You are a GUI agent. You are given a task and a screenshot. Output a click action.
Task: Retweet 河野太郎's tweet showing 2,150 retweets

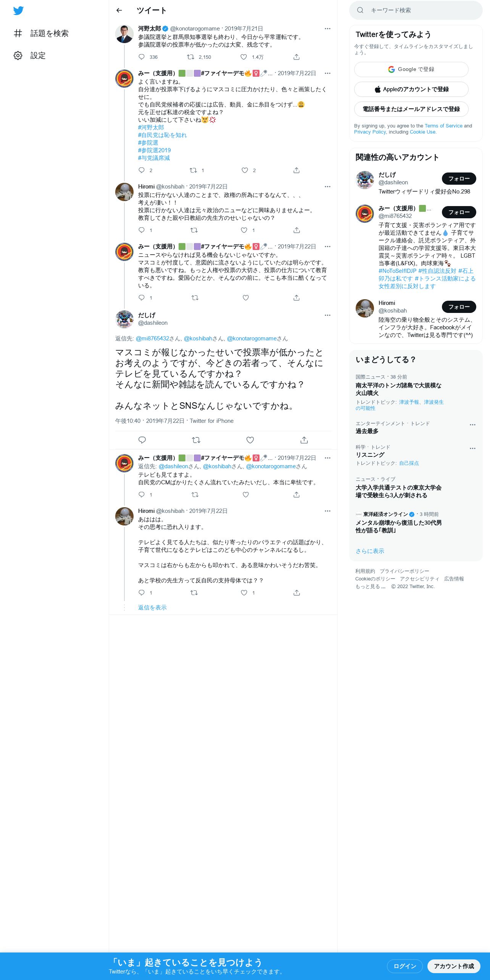click(190, 57)
